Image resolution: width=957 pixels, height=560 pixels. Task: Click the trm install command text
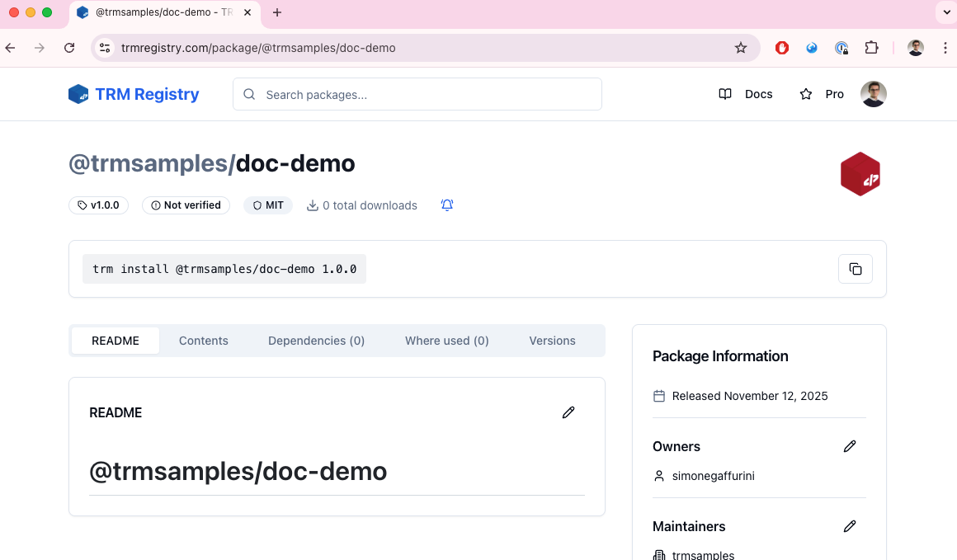pos(224,269)
